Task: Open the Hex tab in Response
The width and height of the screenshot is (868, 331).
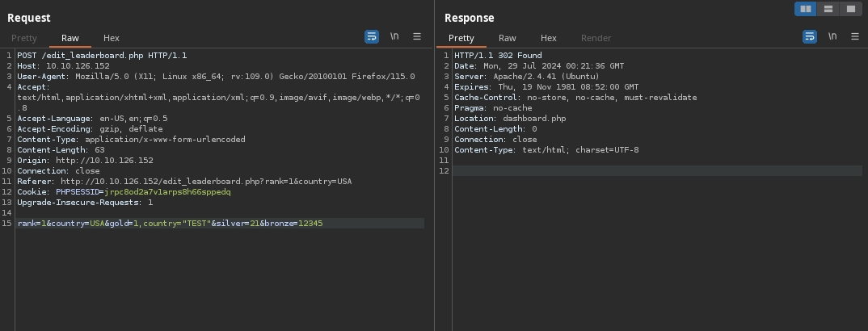Action: coord(549,38)
